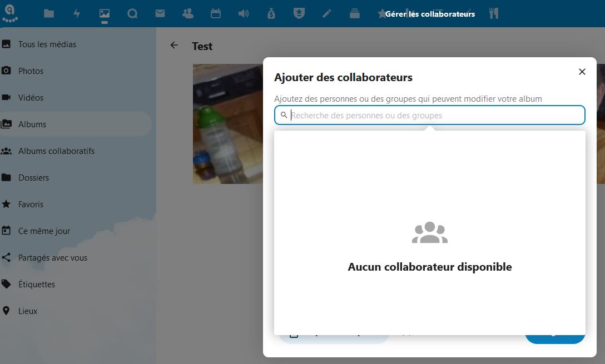
Task: Open the Vidéos section
Action: click(x=31, y=98)
